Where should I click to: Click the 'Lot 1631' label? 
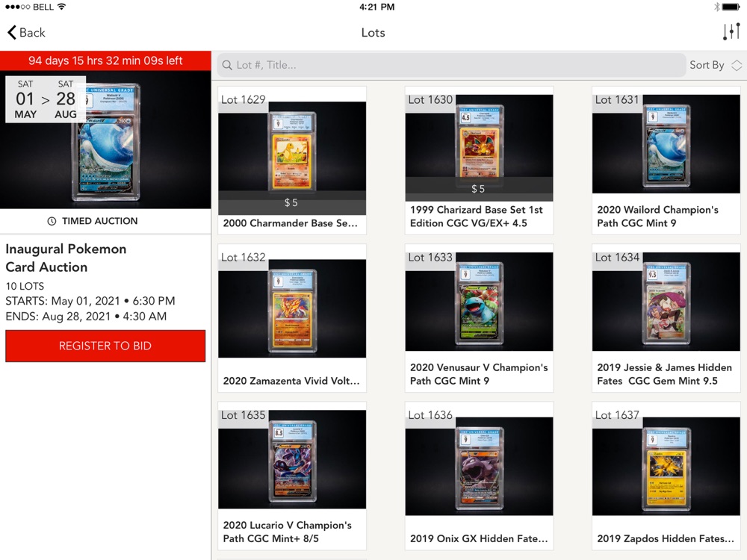(617, 99)
